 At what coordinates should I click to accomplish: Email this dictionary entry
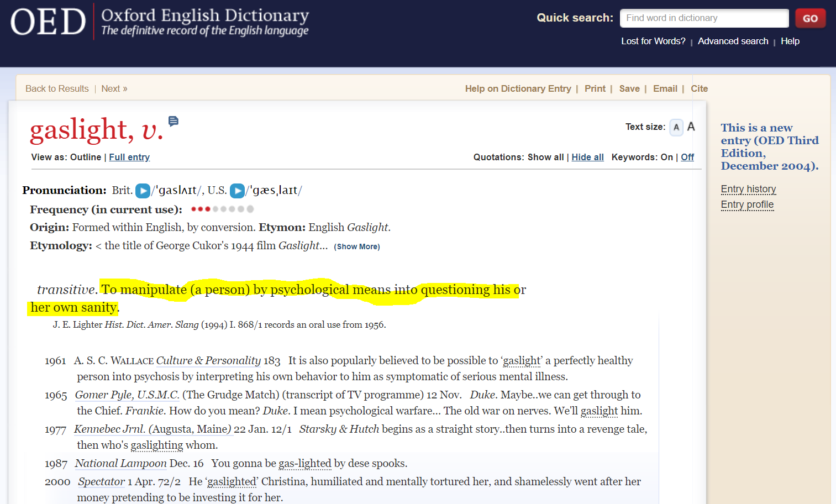(x=665, y=88)
